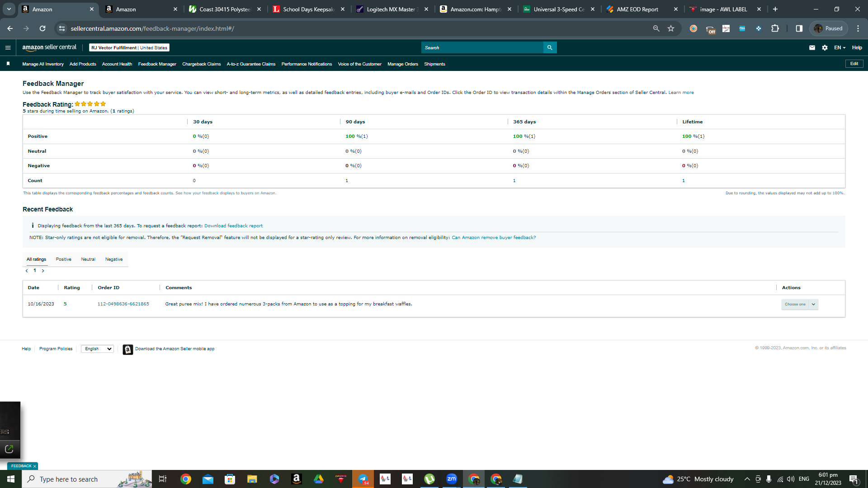Viewport: 868px width, 488px height.
Task: Click the Windows Start button
Action: pyautogui.click(x=11, y=479)
